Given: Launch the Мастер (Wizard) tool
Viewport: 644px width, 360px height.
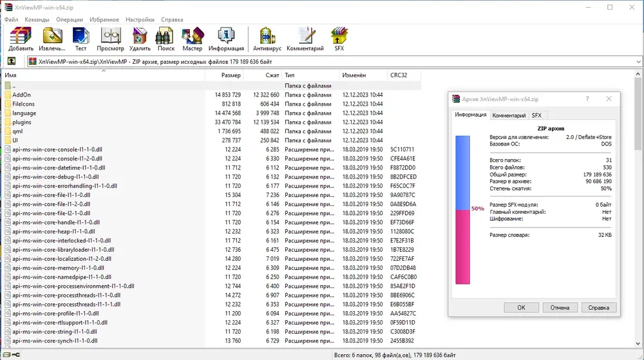Looking at the screenshot, I should (193, 36).
